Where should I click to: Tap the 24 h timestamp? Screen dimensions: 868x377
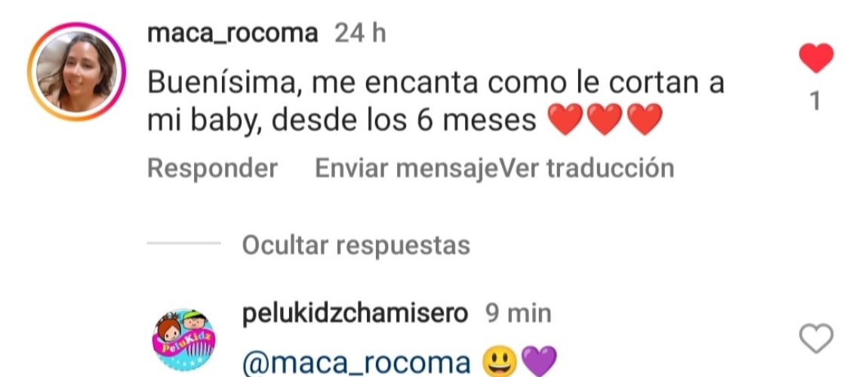click(360, 34)
